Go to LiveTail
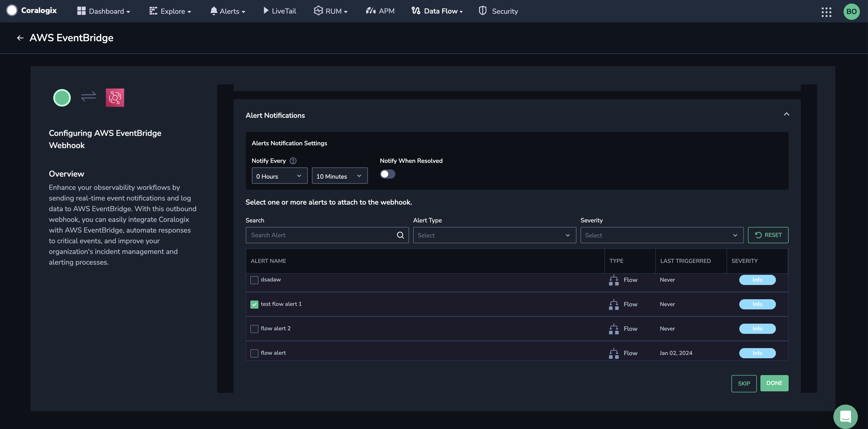The height and width of the screenshot is (429, 868). 280,11
